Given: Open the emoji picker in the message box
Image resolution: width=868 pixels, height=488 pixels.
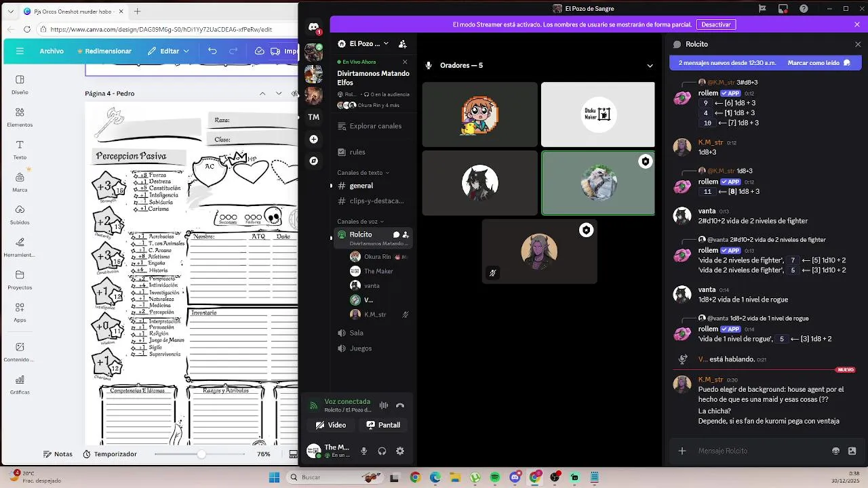Looking at the screenshot, I should click(x=836, y=451).
